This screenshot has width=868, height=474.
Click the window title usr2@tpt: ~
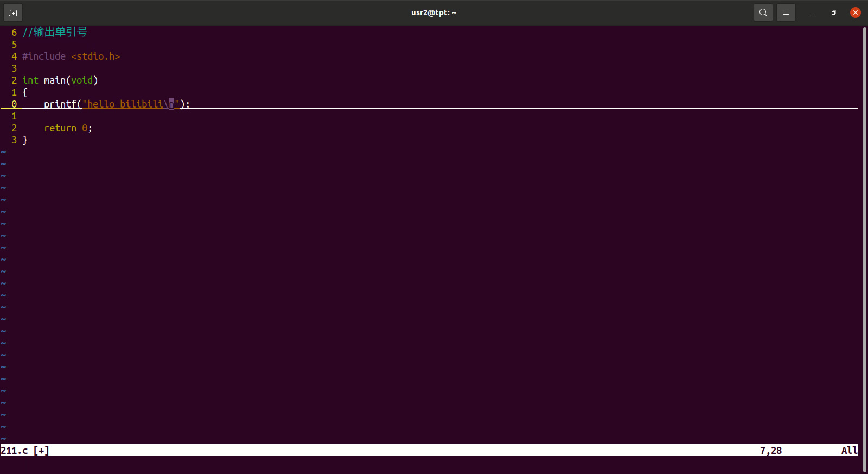(x=433, y=12)
